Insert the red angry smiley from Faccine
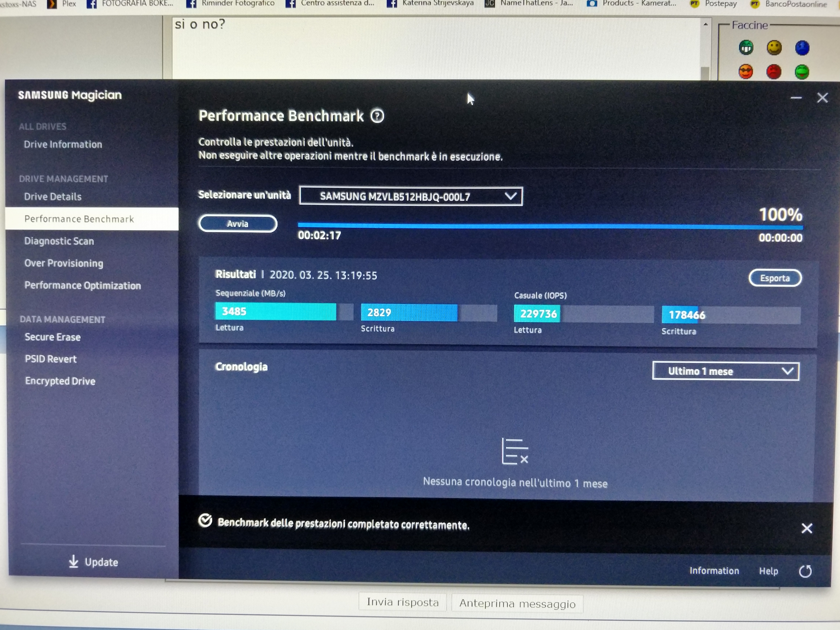Image resolution: width=840 pixels, height=630 pixels. click(x=774, y=72)
